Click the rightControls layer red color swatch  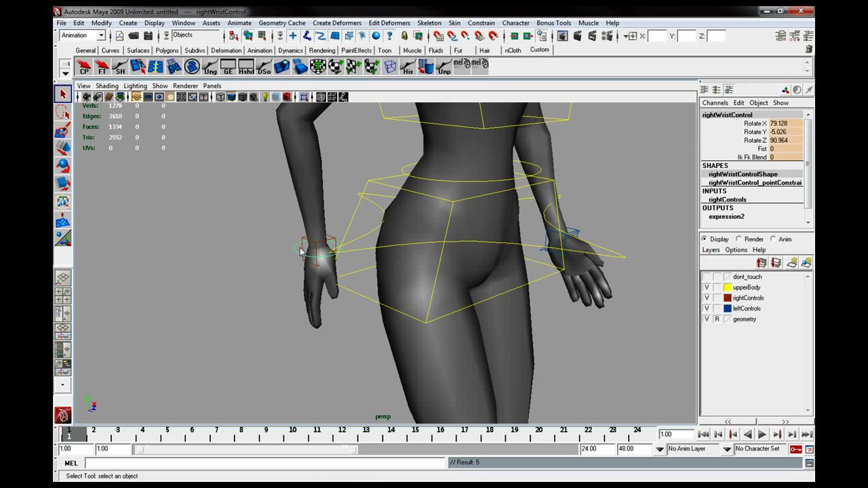(x=728, y=298)
